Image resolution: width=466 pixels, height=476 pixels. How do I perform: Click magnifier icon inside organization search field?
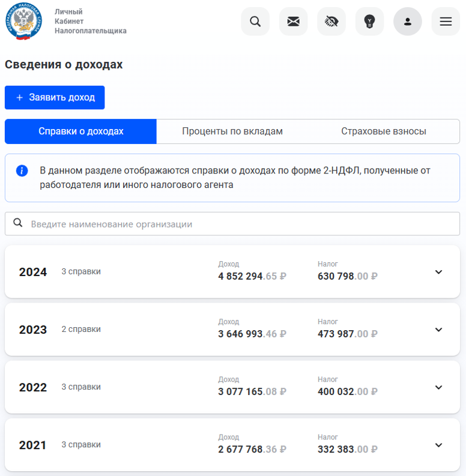[18, 223]
